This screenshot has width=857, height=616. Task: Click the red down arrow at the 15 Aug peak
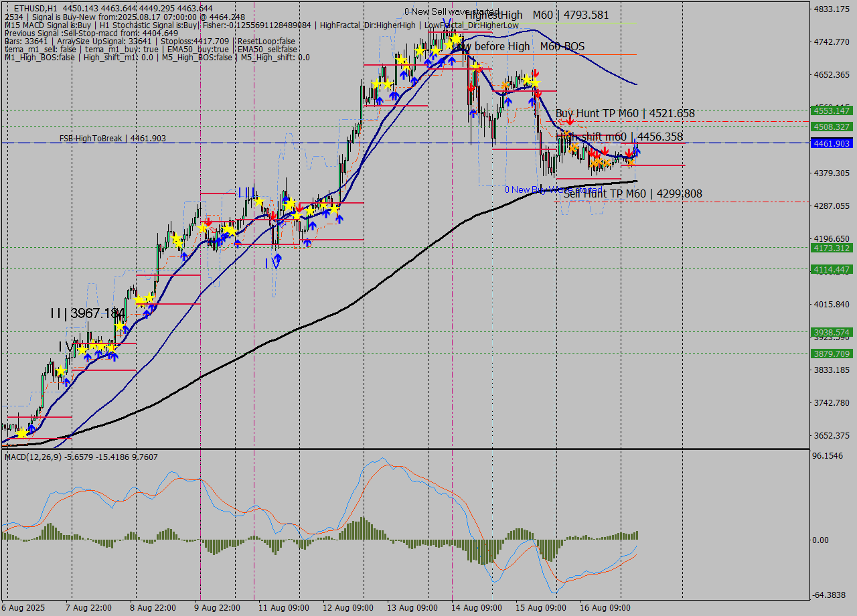click(x=536, y=73)
